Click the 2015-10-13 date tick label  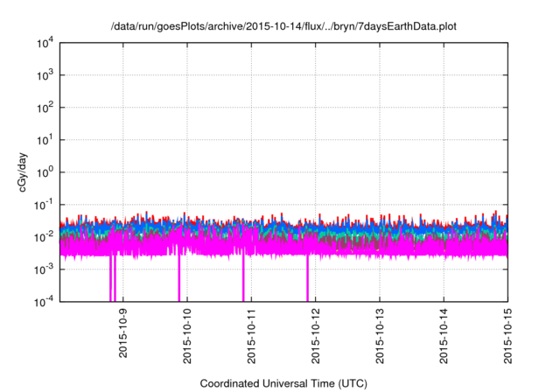click(380, 336)
